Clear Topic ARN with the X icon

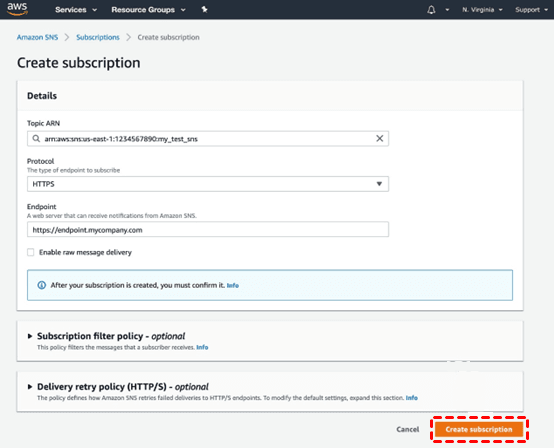pyautogui.click(x=379, y=138)
